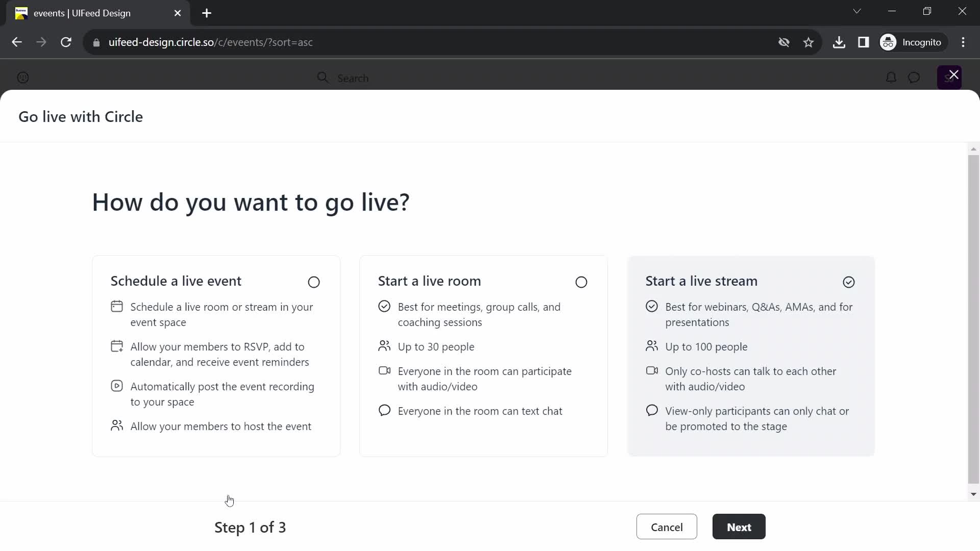Select the 'Start a live stream' radio button
The image size is (980, 551).
849,282
